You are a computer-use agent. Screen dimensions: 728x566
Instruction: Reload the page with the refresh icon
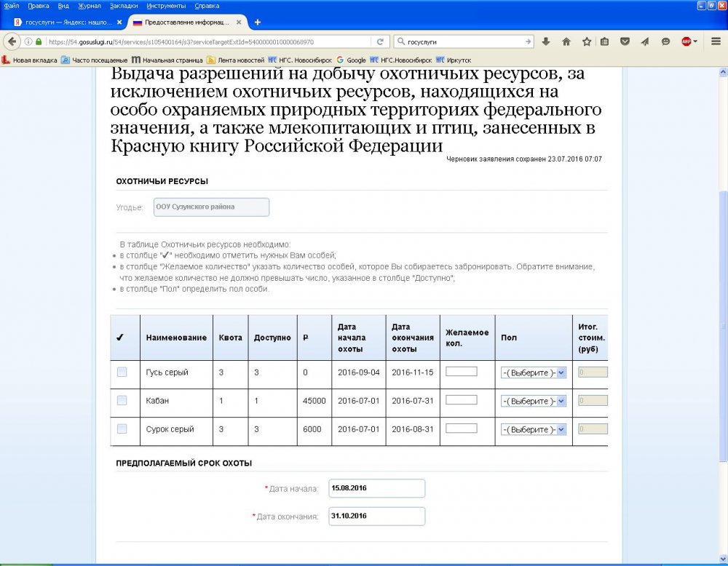tap(381, 41)
